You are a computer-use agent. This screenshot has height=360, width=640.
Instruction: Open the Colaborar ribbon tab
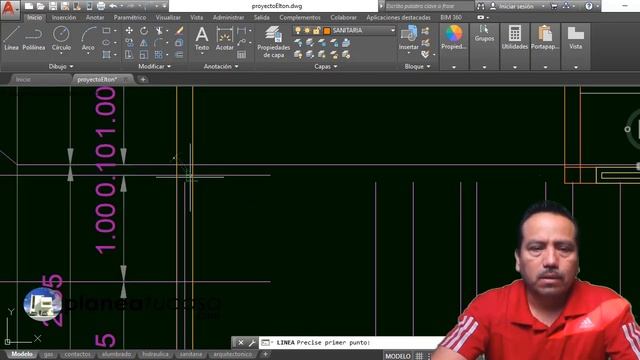pos(343,18)
